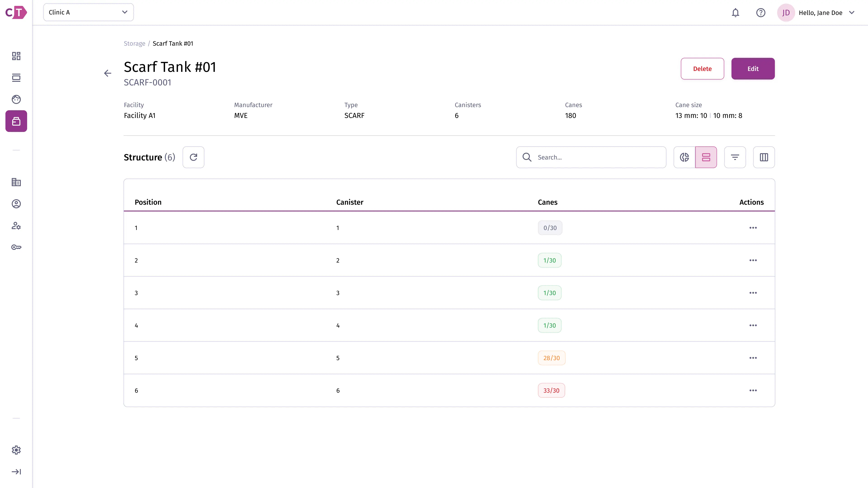Image resolution: width=868 pixels, height=488 pixels.
Task: Click the 0/30 canes badge
Action: (550, 228)
